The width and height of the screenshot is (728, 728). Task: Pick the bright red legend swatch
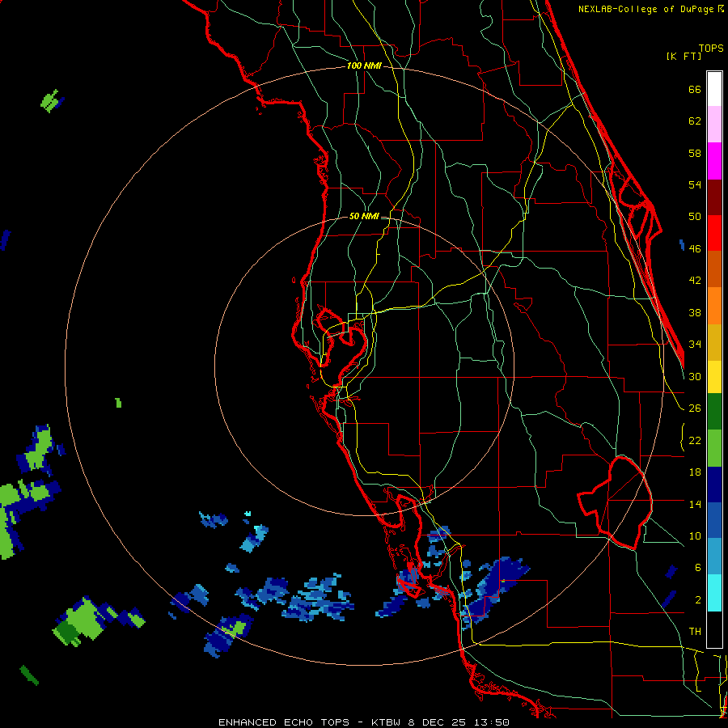tap(714, 233)
